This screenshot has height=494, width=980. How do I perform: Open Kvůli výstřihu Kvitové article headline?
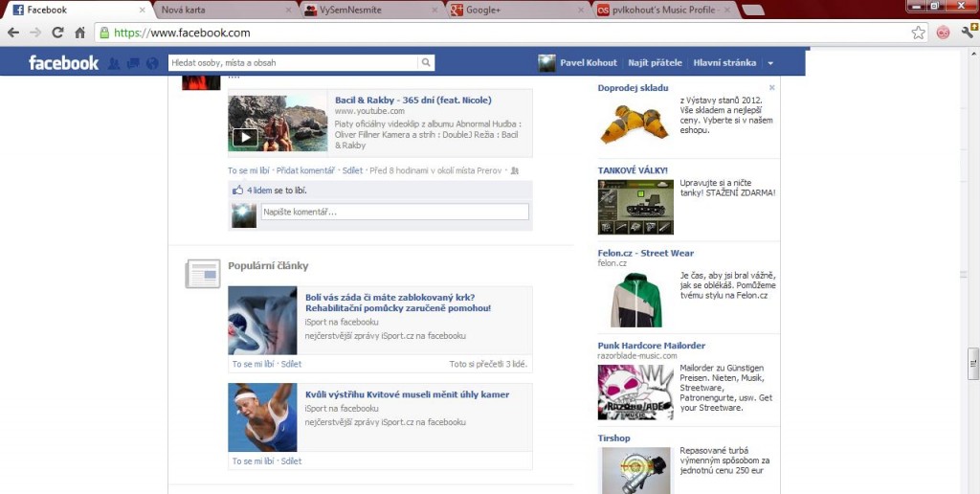pyautogui.click(x=407, y=394)
